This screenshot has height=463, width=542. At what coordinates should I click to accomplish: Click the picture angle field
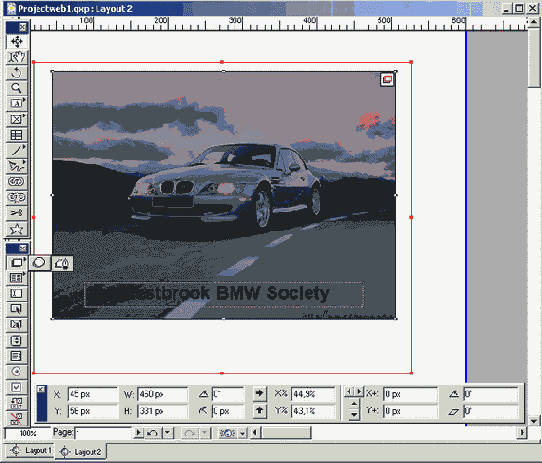click(491, 394)
